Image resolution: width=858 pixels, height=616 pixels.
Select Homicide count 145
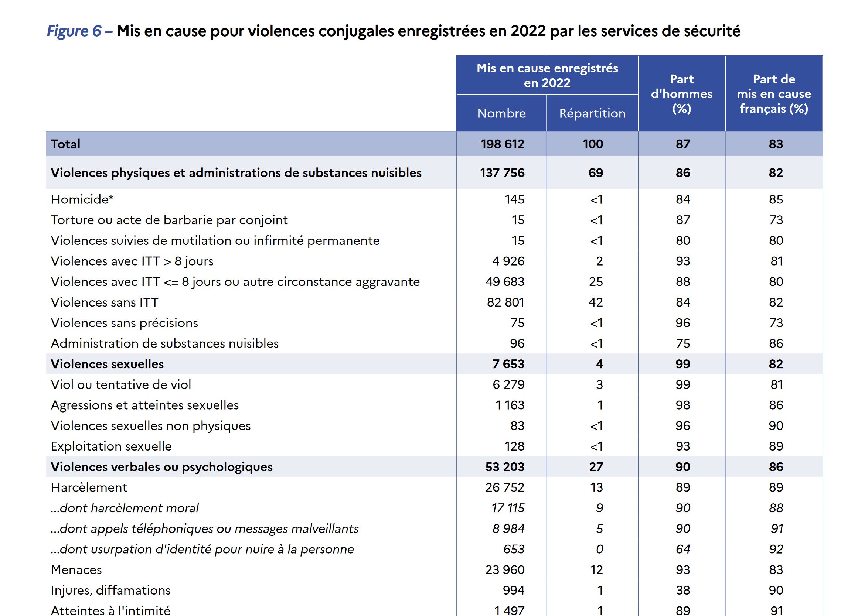(514, 200)
